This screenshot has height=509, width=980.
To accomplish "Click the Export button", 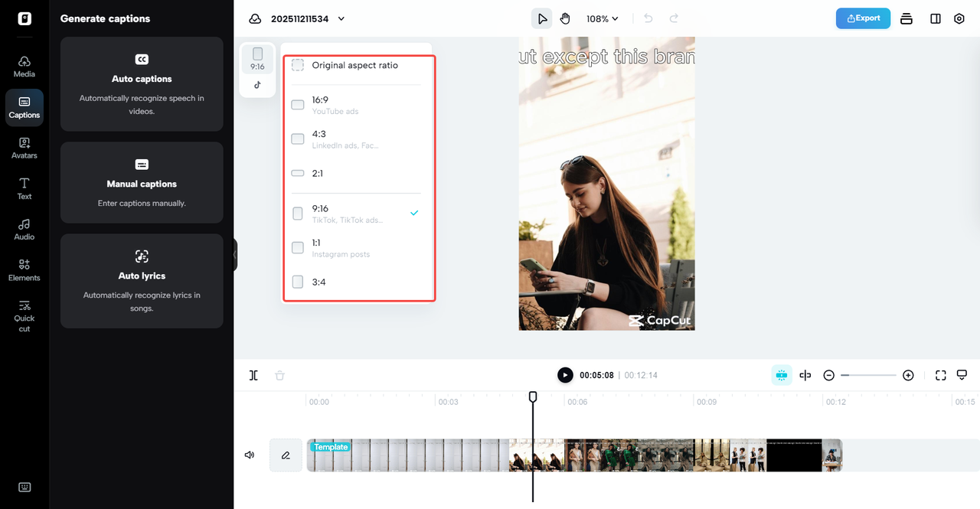I will coord(863,18).
